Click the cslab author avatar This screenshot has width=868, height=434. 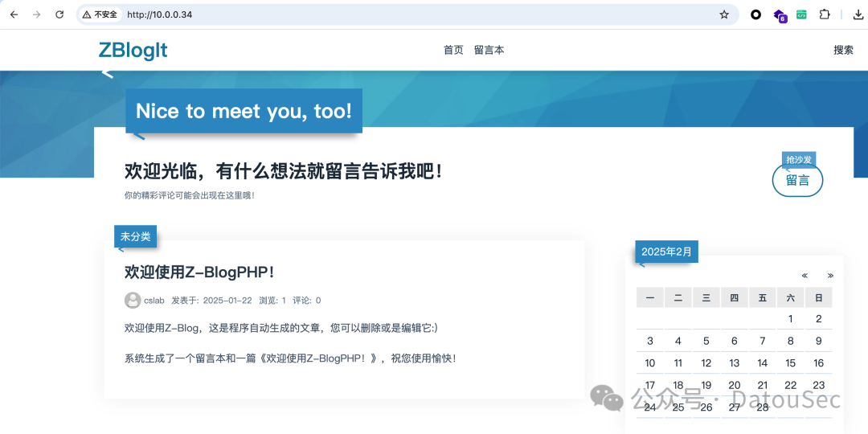coord(133,300)
